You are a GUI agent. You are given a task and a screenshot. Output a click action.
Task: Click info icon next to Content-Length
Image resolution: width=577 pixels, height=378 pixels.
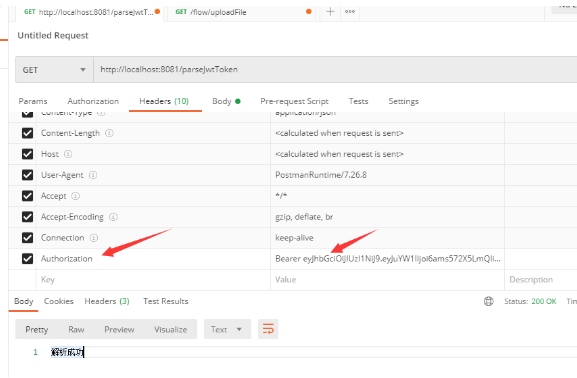click(x=109, y=133)
